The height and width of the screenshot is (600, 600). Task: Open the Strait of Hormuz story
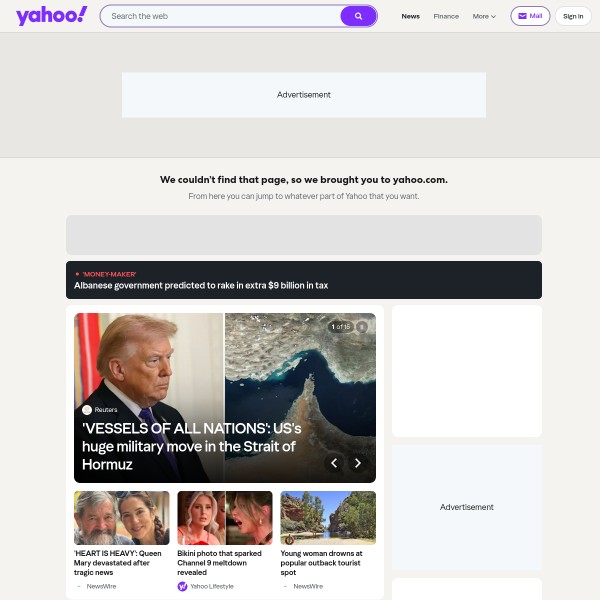click(191, 446)
